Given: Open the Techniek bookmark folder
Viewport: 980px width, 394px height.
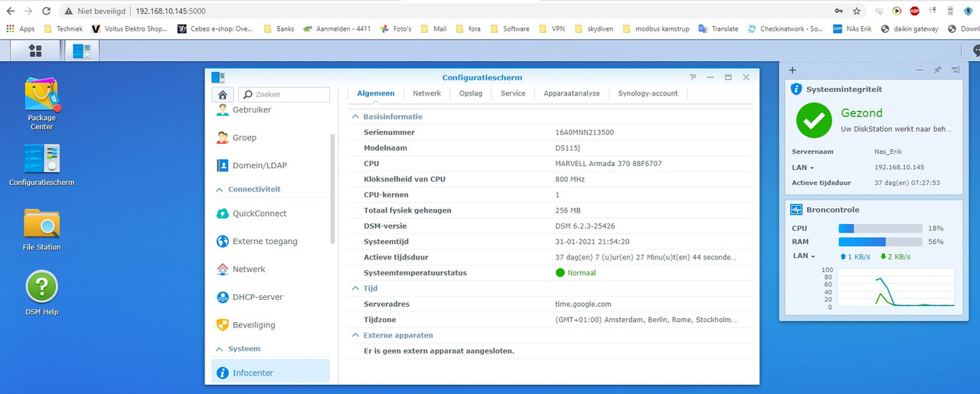Looking at the screenshot, I should [64, 29].
